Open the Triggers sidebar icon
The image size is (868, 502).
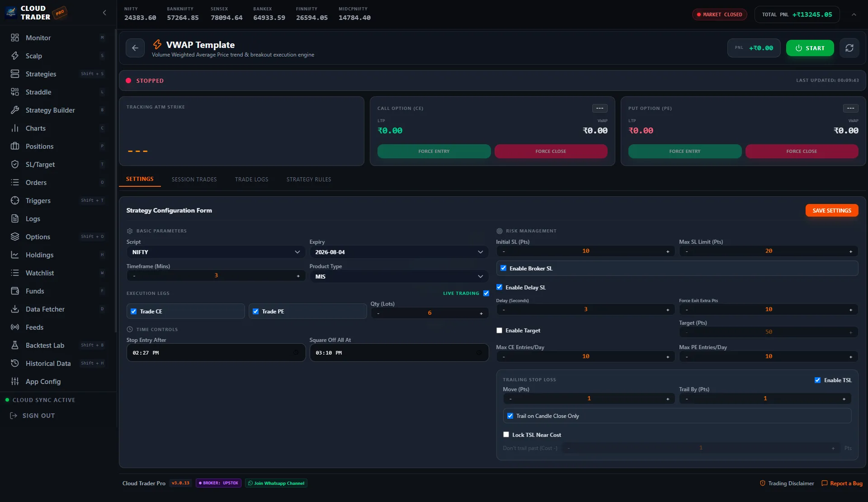click(15, 200)
